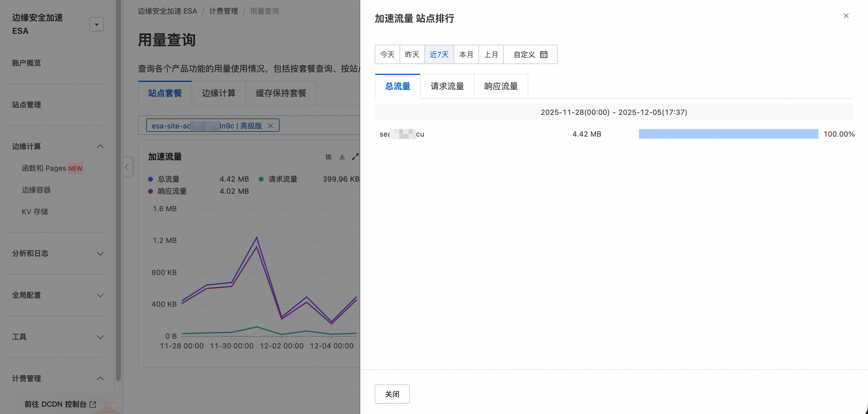
Task: Collapse the sidebar using the arrow handle
Action: point(127,167)
